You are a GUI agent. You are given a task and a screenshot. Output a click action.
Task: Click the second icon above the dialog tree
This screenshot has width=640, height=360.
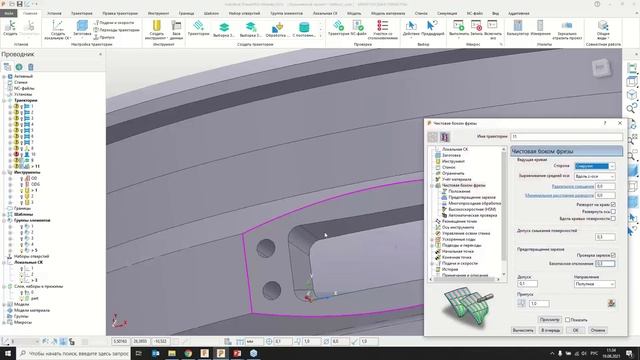point(444,137)
